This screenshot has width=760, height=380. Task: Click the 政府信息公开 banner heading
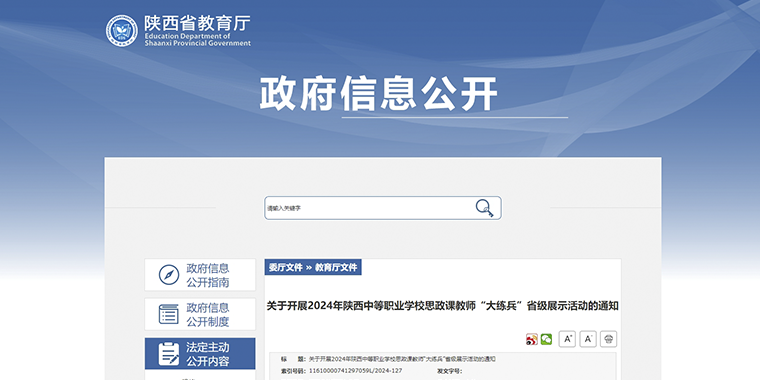pyautogui.click(x=379, y=94)
